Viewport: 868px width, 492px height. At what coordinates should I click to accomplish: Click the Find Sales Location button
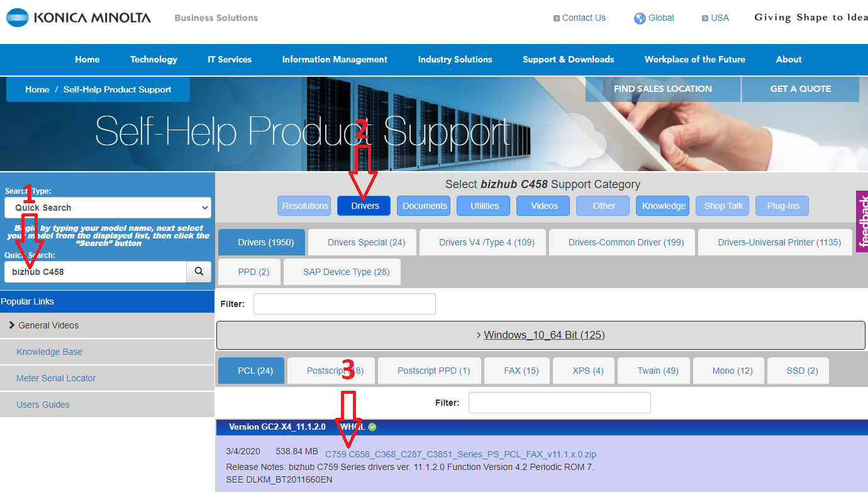click(663, 89)
